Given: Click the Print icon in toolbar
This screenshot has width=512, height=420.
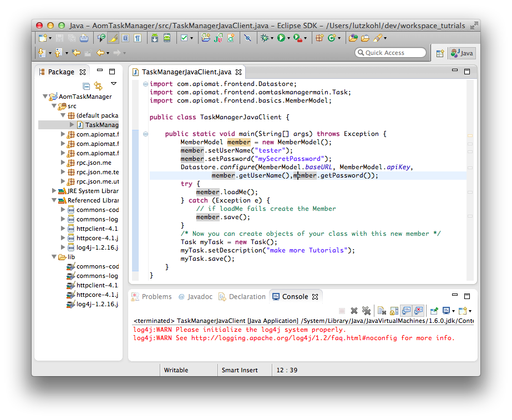Looking at the screenshot, I should pos(84,38).
